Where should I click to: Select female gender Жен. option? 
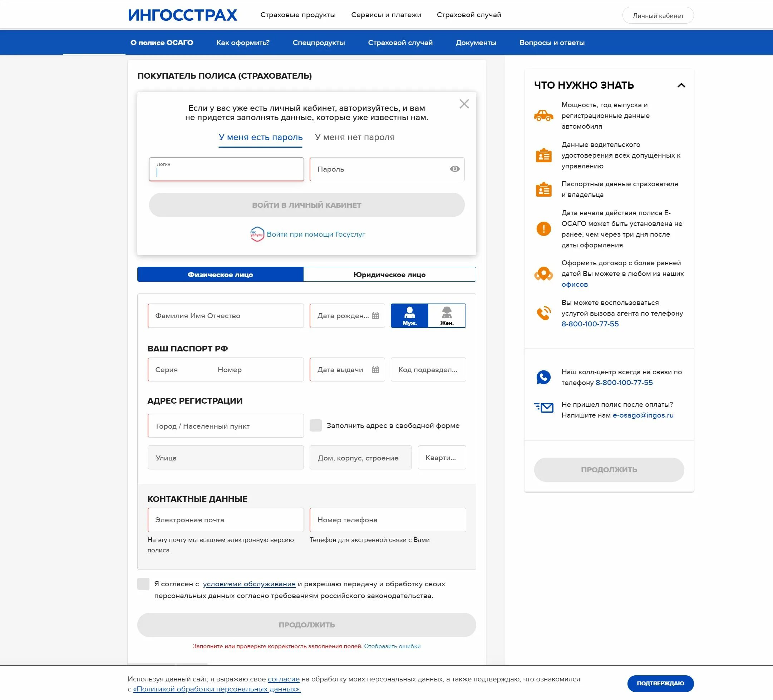(x=447, y=315)
